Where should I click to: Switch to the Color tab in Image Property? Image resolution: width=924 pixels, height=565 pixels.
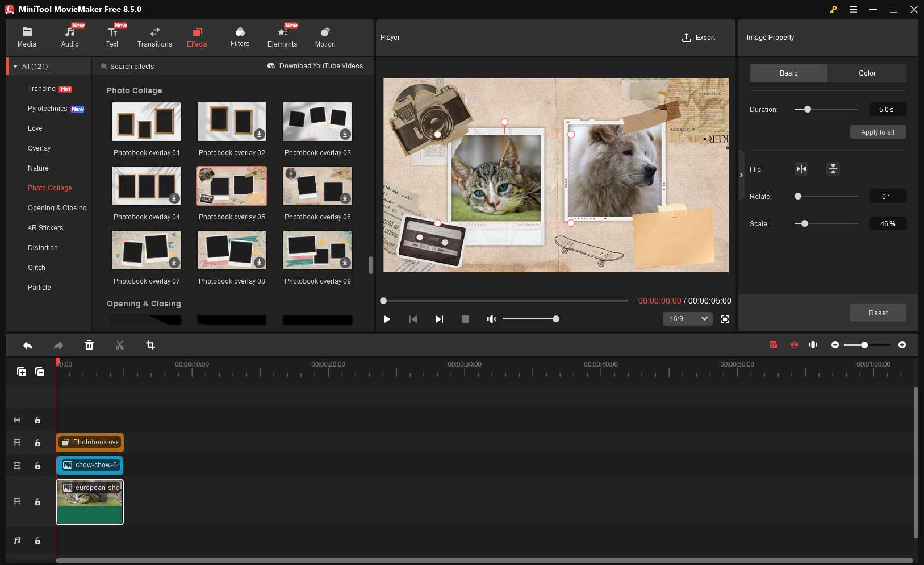pos(867,73)
